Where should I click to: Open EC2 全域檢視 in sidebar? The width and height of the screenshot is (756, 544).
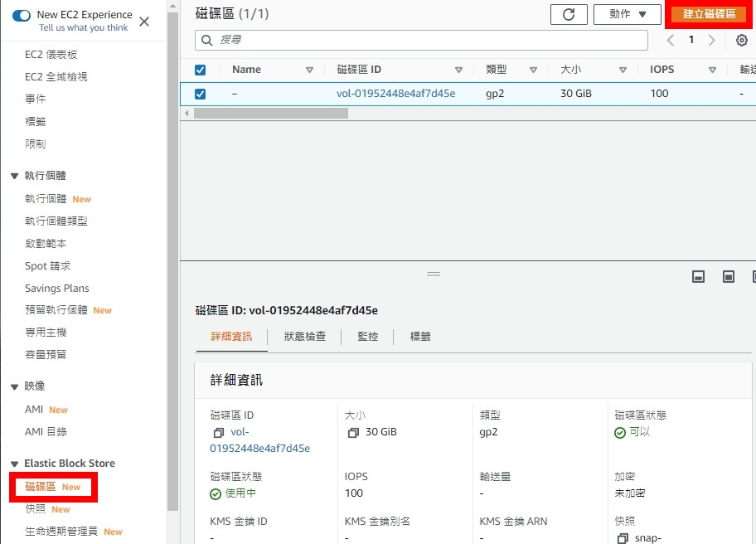(x=56, y=77)
